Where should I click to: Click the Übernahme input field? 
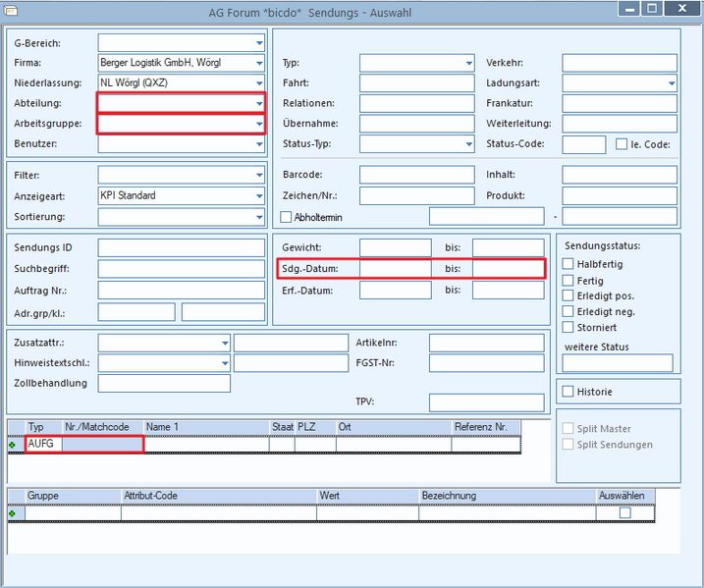(x=417, y=124)
